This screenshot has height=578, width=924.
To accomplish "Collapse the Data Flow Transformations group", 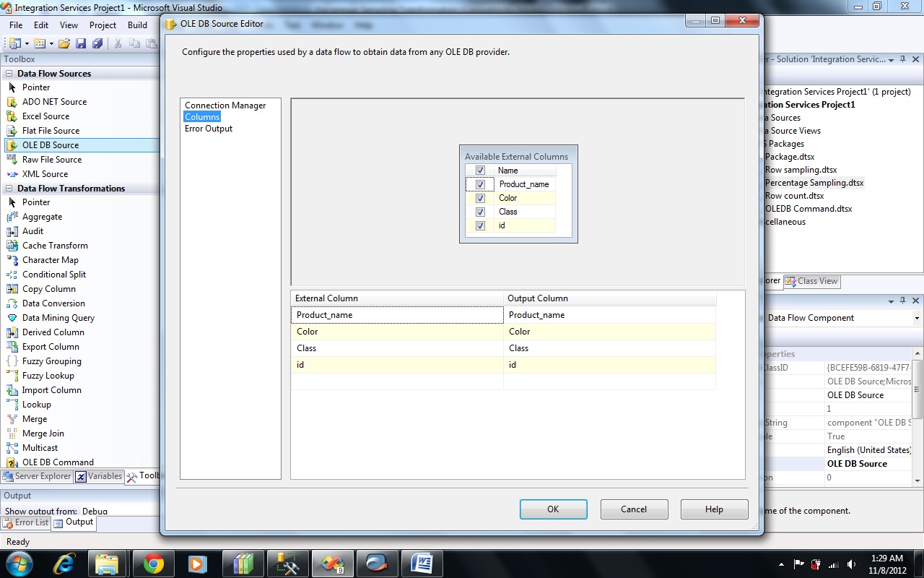I will point(9,189).
